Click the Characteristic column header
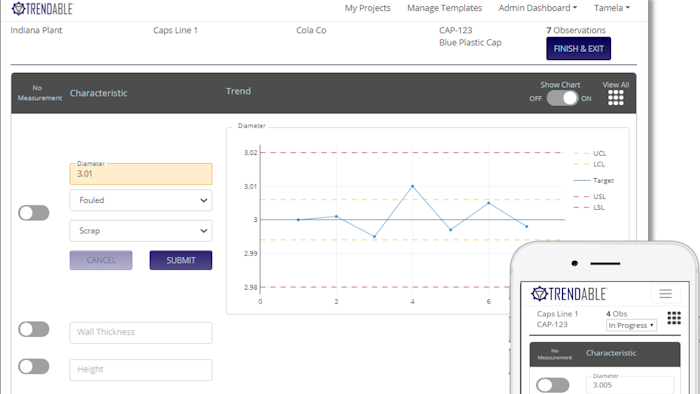This screenshot has height=394, width=700. (x=98, y=93)
